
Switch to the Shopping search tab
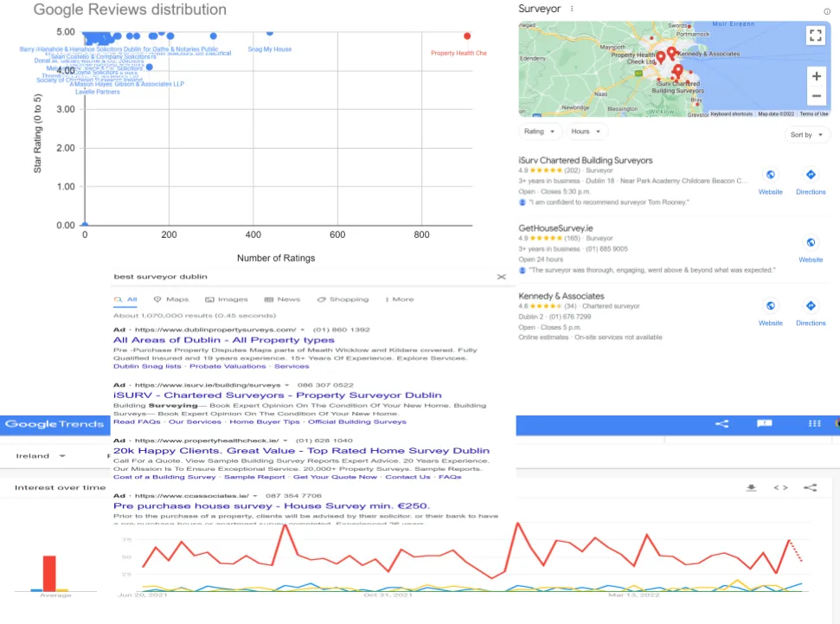coord(343,299)
